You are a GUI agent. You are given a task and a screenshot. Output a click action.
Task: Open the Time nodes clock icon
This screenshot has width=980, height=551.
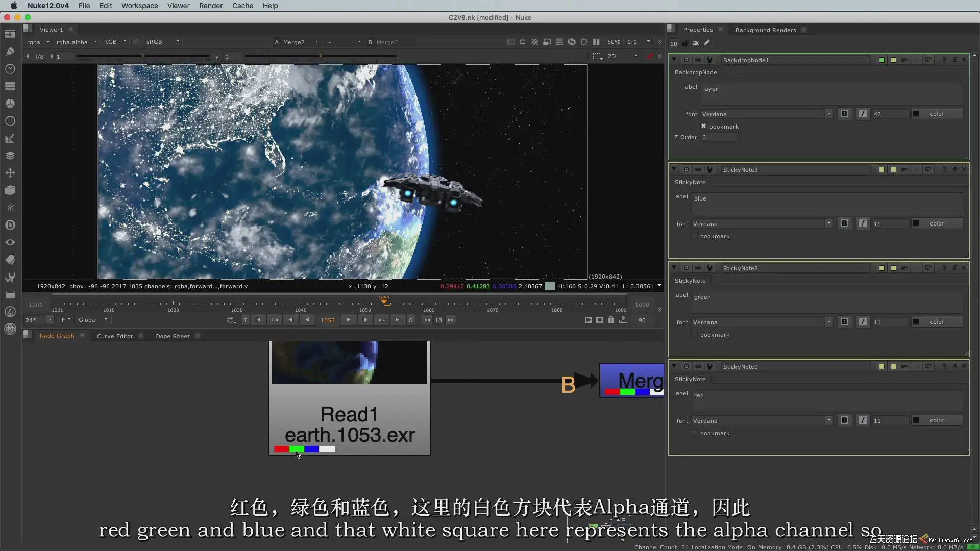click(x=10, y=69)
